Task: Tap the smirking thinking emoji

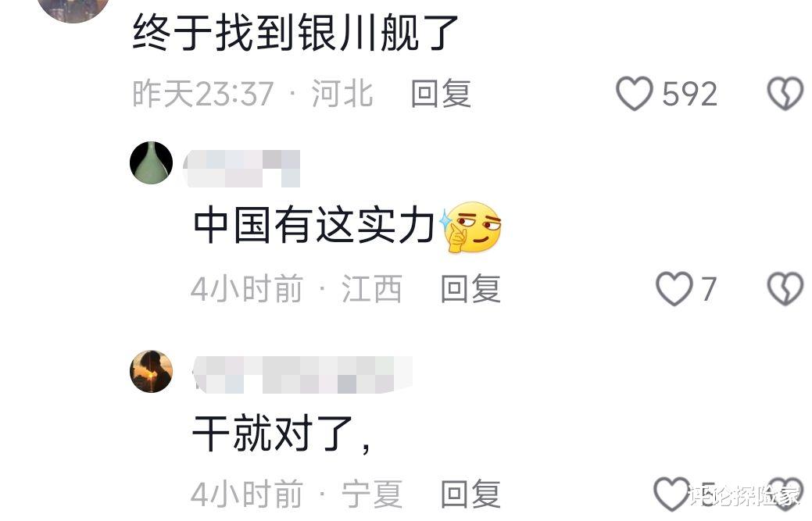Action: coord(470,227)
